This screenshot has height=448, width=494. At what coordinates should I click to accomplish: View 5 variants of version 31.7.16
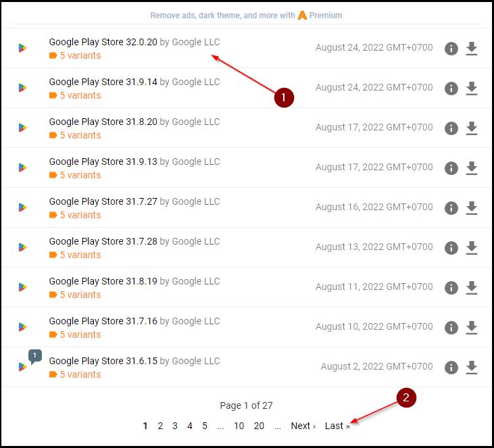tap(75, 334)
